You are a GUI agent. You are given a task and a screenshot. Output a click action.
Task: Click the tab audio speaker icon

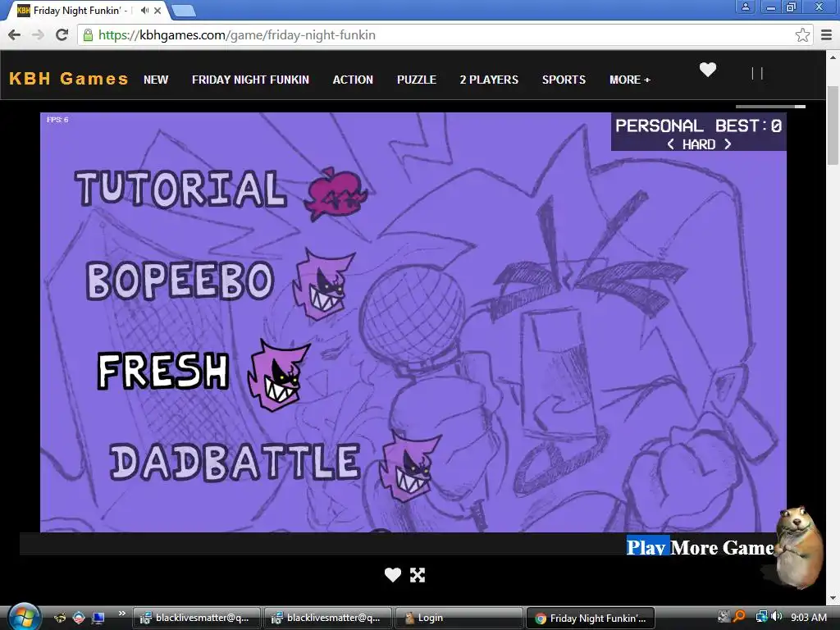point(144,10)
